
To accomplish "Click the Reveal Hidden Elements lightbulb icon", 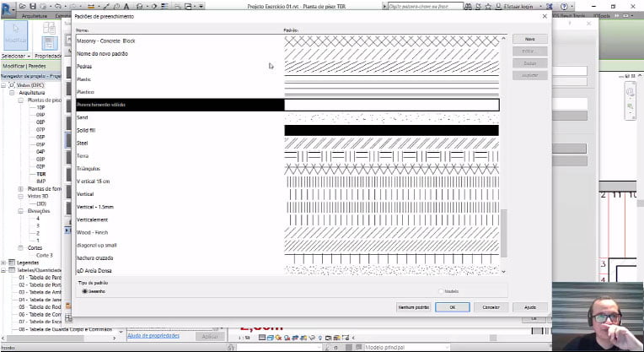I will 320,338.
